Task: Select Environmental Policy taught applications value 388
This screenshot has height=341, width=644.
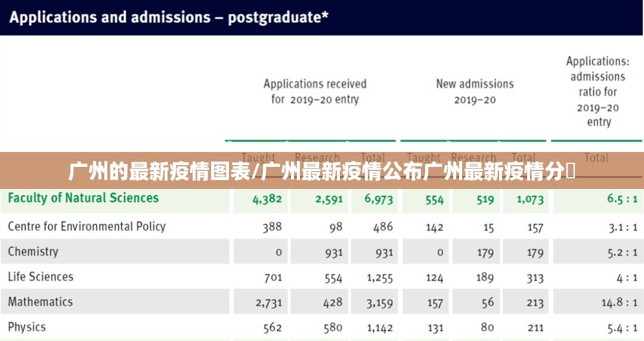Action: click(272, 227)
